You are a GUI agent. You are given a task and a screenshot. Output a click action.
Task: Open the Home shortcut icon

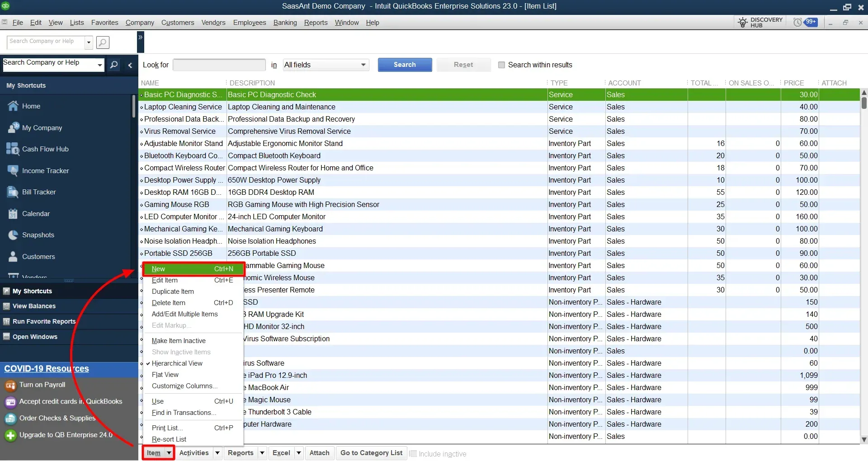pyautogui.click(x=13, y=106)
